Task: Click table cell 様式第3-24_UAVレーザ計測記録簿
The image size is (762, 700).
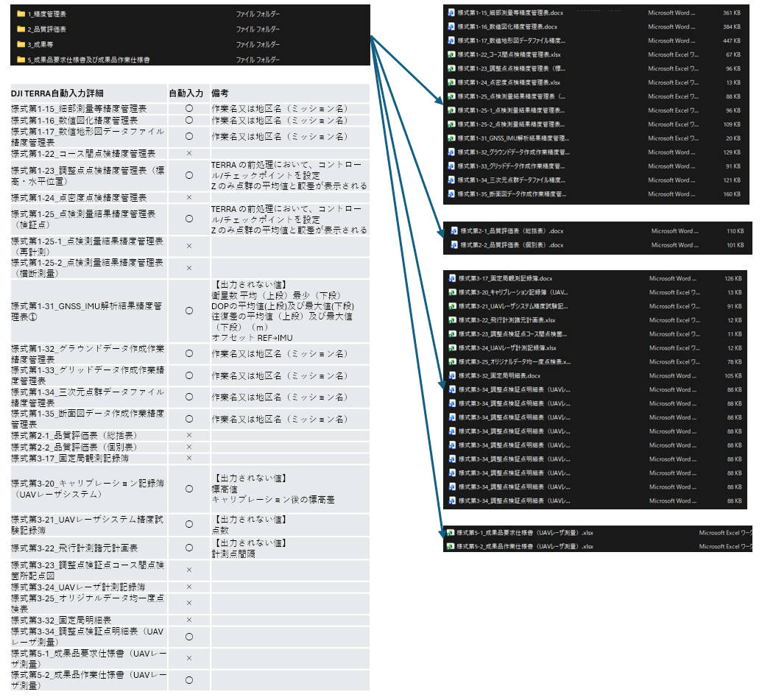Action: tap(89, 587)
